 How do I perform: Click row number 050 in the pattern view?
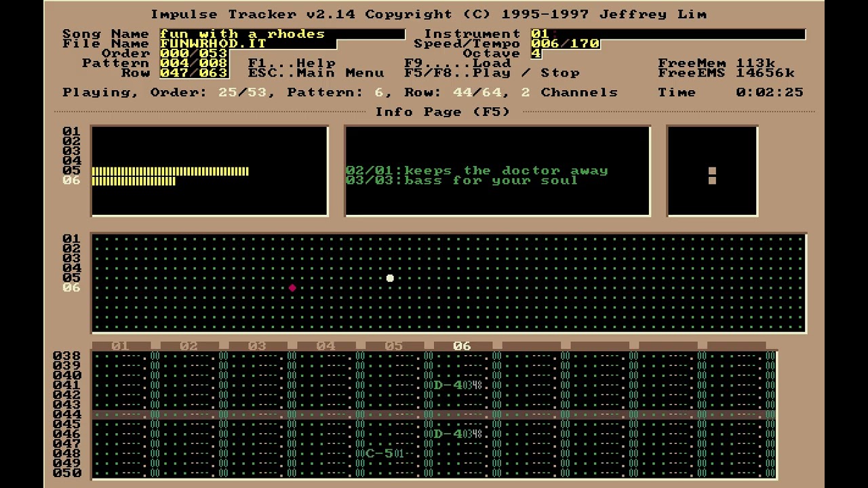point(67,473)
